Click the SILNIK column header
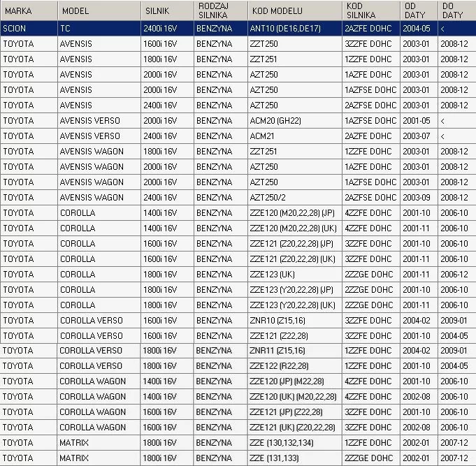This screenshot has height=466, width=476. click(x=167, y=10)
